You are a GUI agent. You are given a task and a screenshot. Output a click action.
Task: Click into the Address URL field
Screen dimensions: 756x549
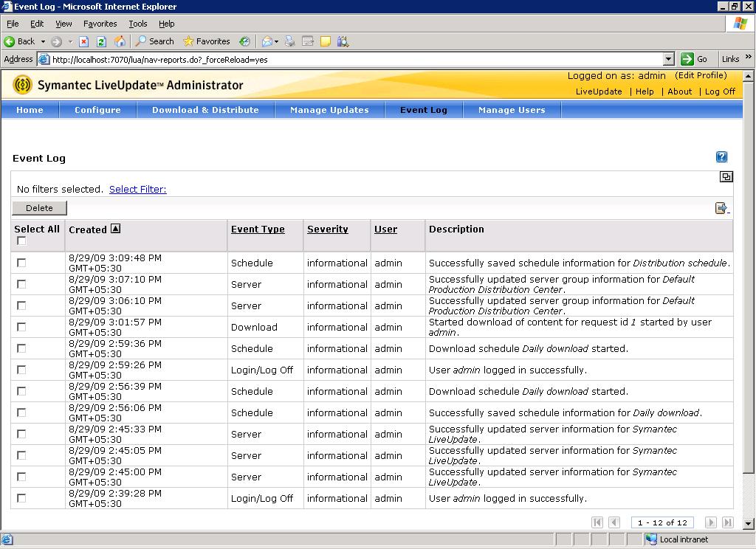tap(357, 59)
